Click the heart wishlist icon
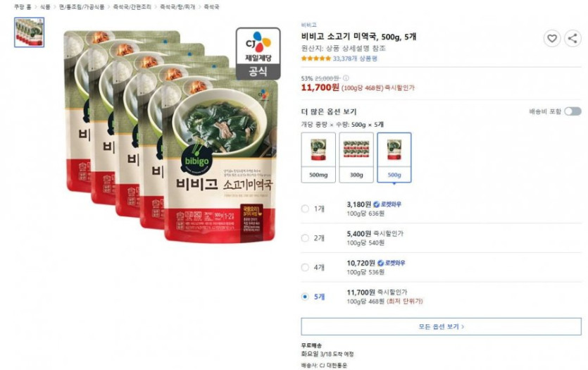 (x=552, y=38)
